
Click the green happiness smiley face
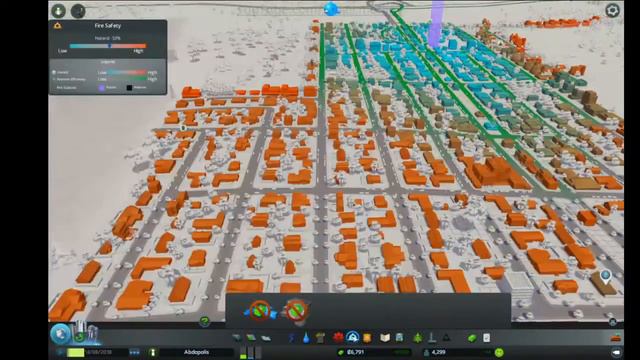[x=499, y=352]
